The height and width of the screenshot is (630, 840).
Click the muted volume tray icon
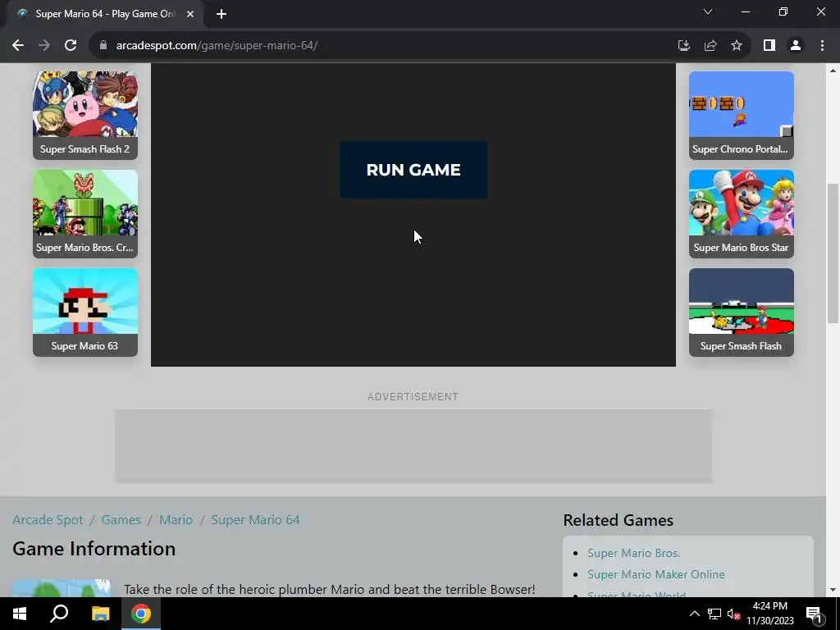(x=734, y=614)
